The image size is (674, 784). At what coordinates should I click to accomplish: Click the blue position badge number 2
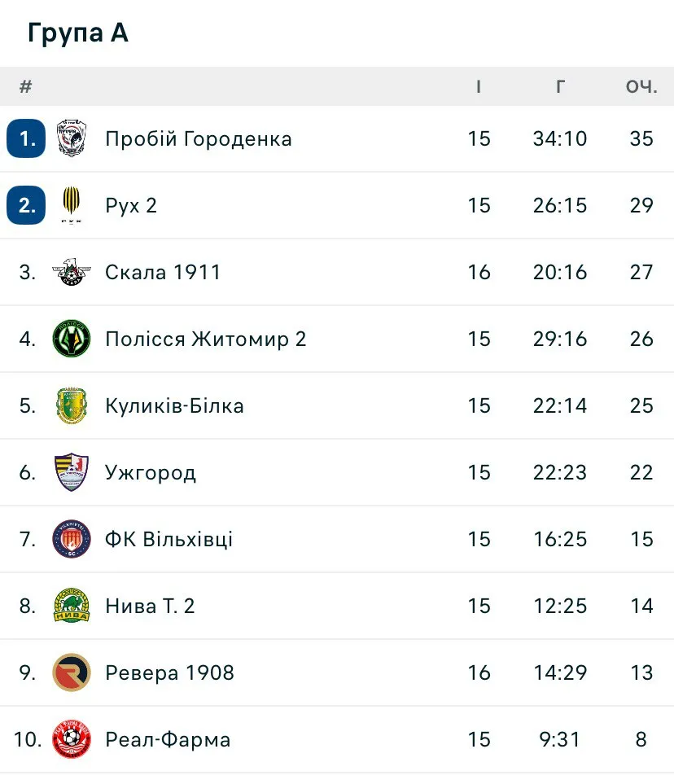click(26, 205)
